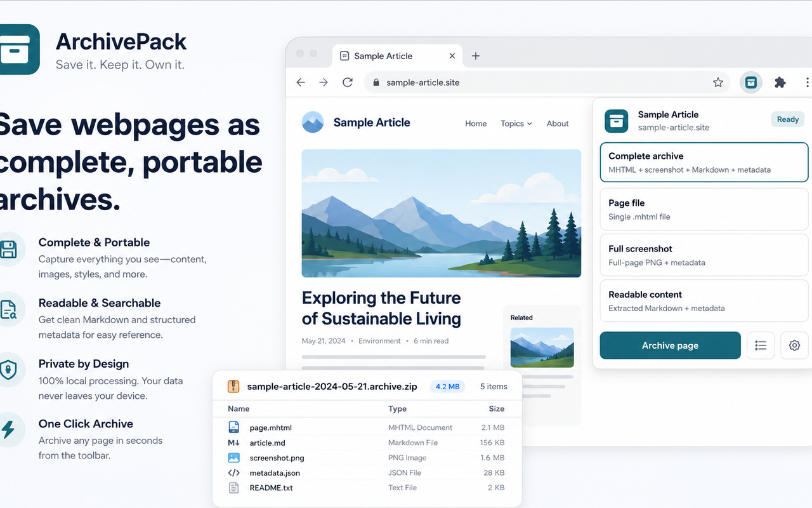Switch to the Sample Article browser tab

[398, 56]
